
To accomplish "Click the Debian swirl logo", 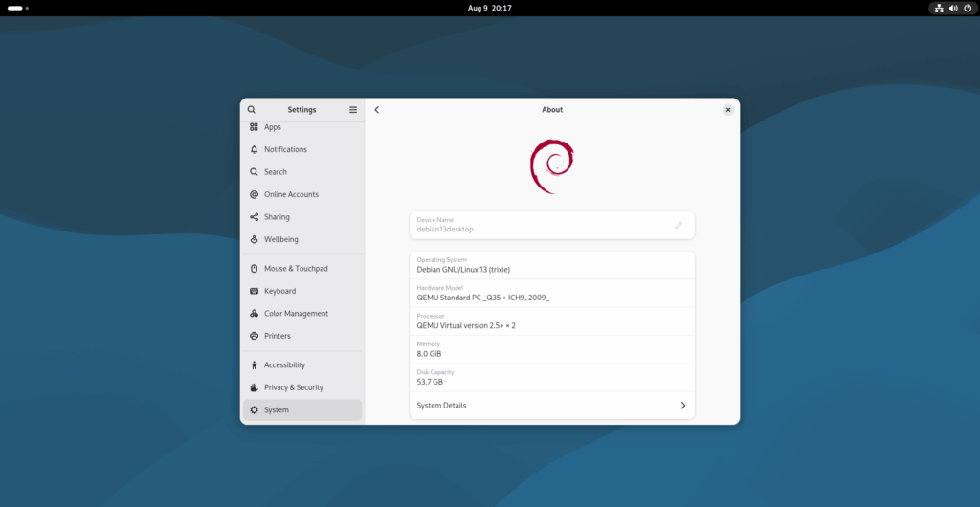I will point(552,166).
